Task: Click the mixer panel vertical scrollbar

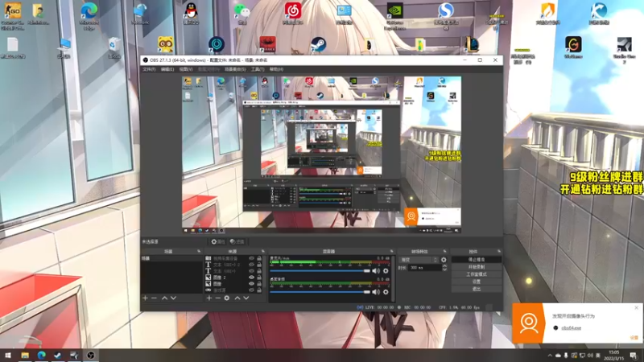Action: 393,278
